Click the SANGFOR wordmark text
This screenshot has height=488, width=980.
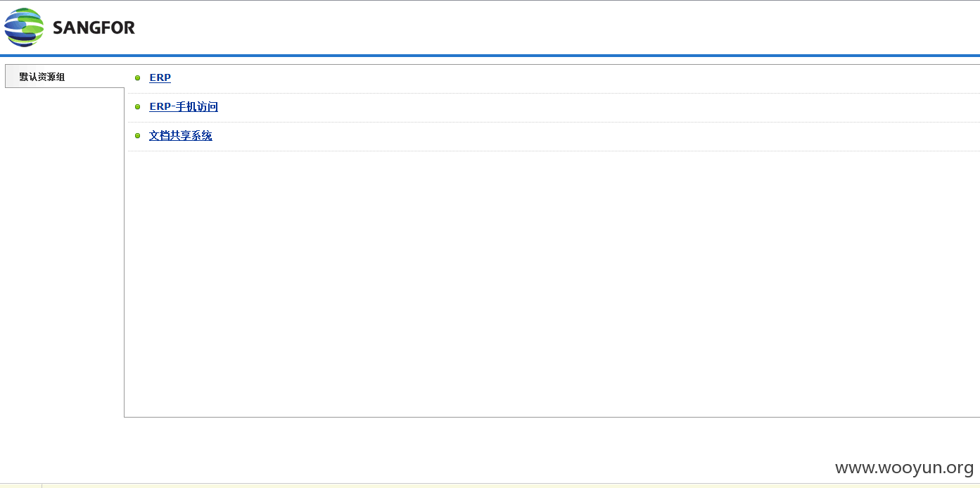[94, 28]
